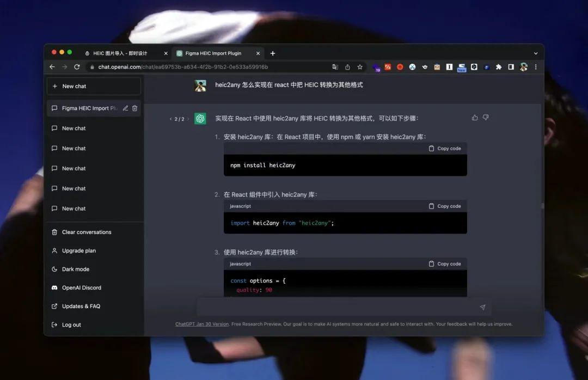The width and height of the screenshot is (588, 380).
Task: Click the user avatar beside the question
Action: click(x=200, y=85)
